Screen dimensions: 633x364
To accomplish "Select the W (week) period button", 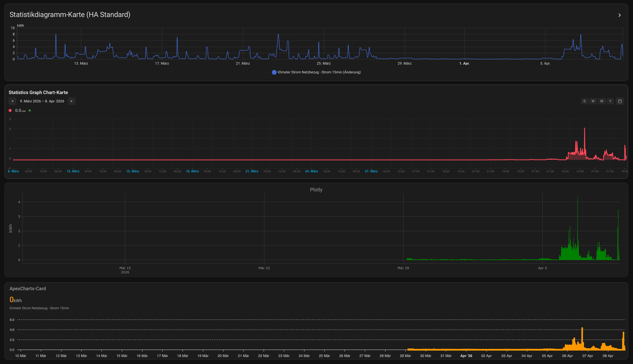I will 593,101.
